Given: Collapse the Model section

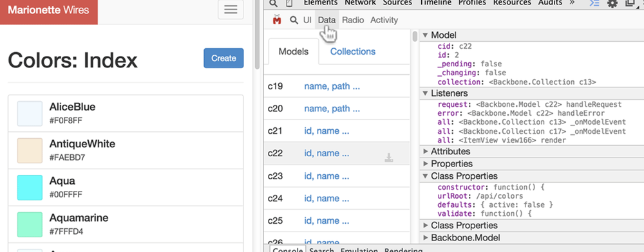Looking at the screenshot, I should [x=426, y=35].
